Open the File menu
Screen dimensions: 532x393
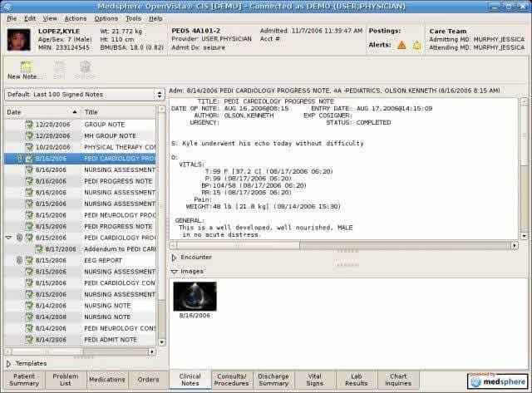pos(12,18)
